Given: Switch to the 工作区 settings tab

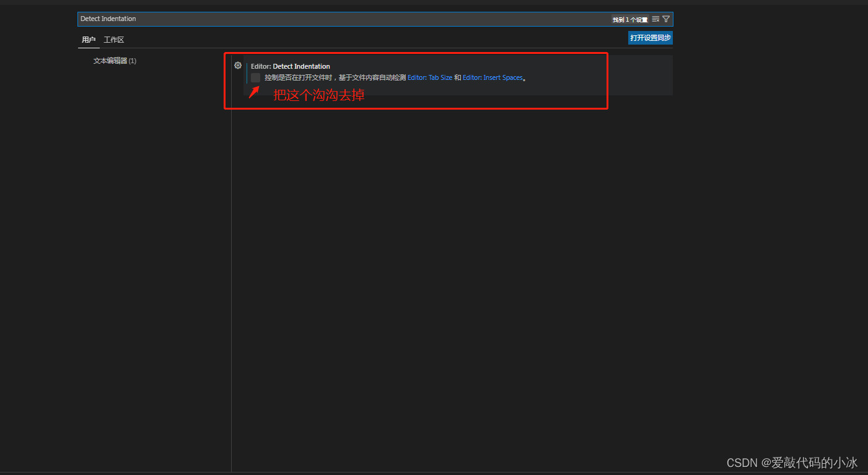Looking at the screenshot, I should point(114,40).
